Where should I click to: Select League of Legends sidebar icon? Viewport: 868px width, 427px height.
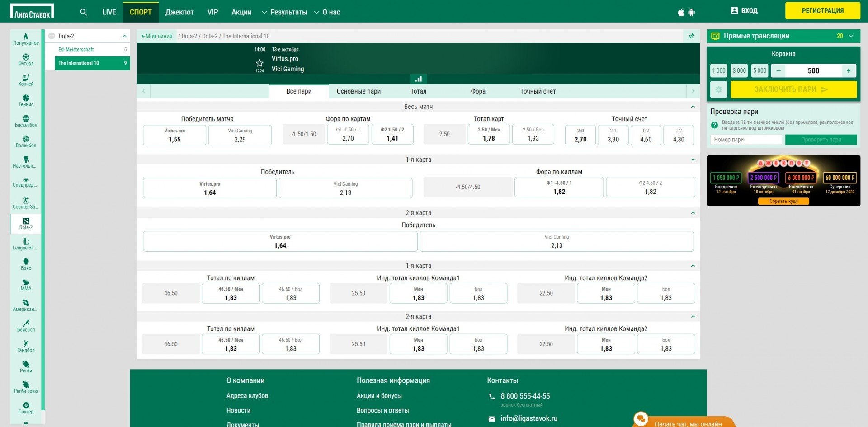pos(26,244)
